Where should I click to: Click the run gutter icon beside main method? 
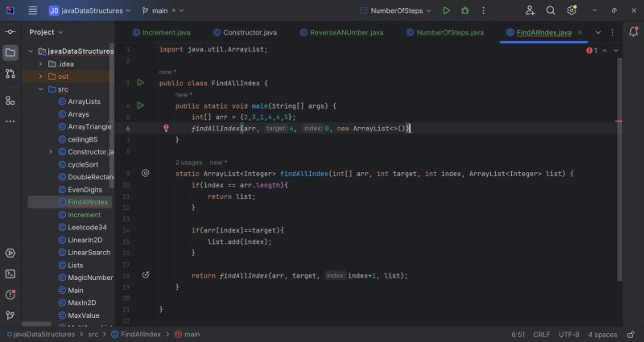click(x=140, y=105)
